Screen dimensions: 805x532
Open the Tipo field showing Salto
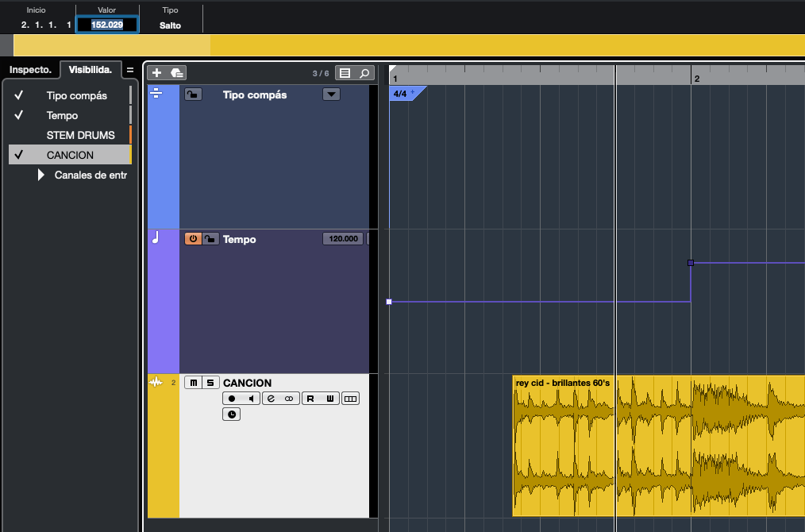coord(170,25)
